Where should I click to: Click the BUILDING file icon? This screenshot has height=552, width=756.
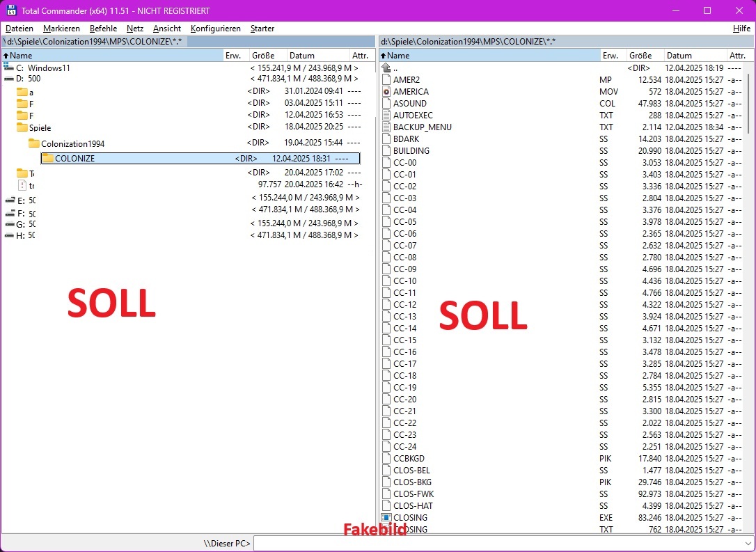(386, 150)
